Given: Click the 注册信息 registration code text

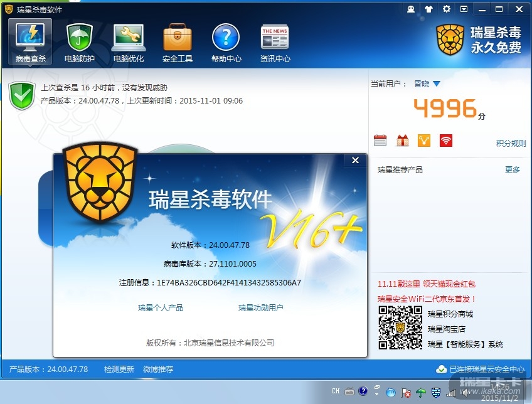Looking at the screenshot, I should pyautogui.click(x=210, y=282).
